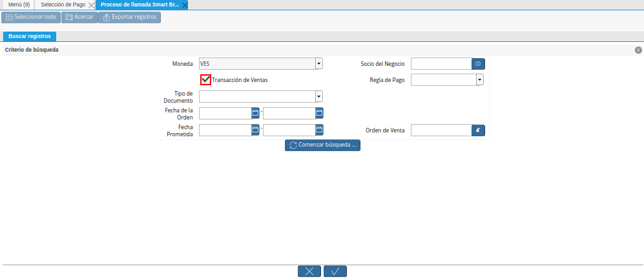Cancel with the X button at bottom
644x279 pixels.
309,271
